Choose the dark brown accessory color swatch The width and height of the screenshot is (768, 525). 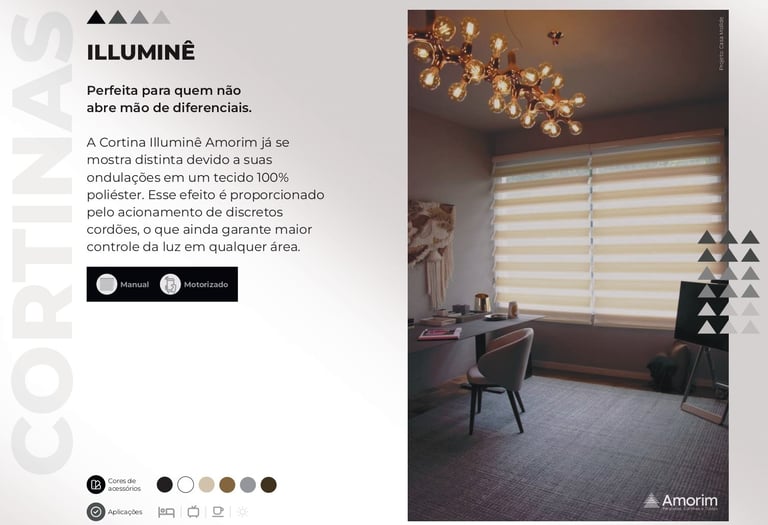click(268, 485)
